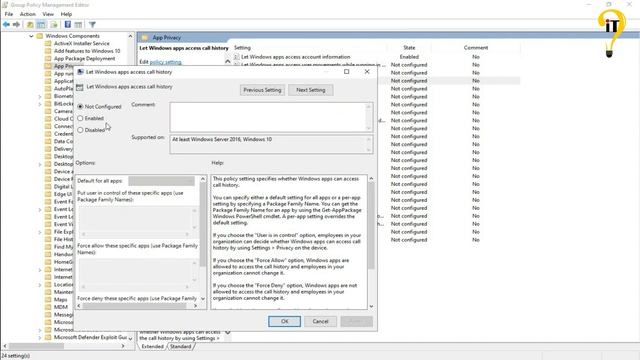Select the Enabled radio button
640x360 pixels.
pos(80,118)
